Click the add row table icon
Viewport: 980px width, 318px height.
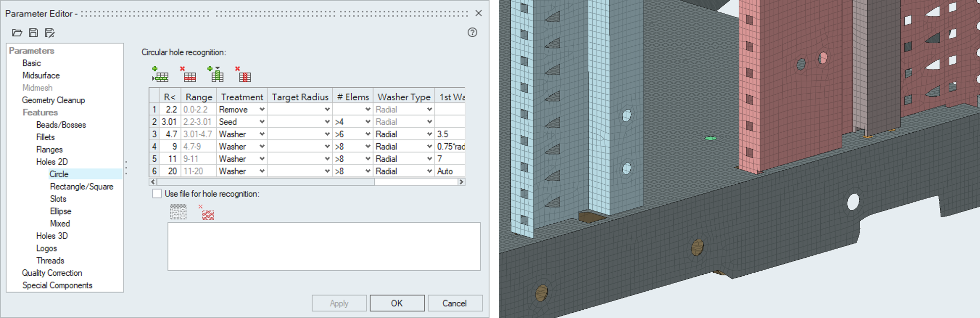click(160, 75)
